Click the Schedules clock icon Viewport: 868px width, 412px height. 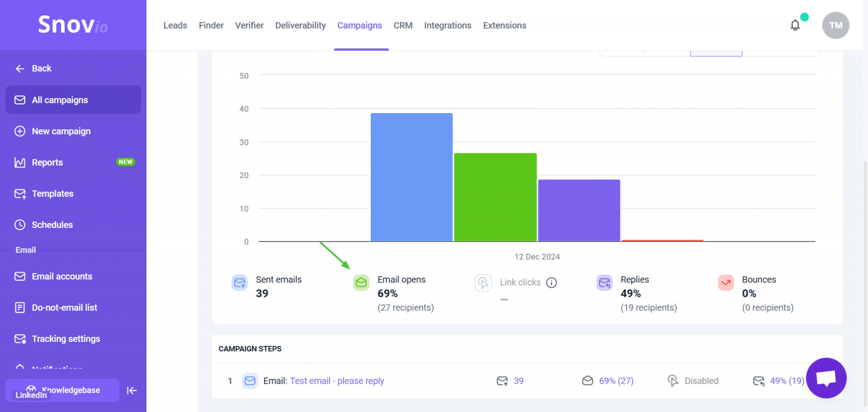pos(20,224)
